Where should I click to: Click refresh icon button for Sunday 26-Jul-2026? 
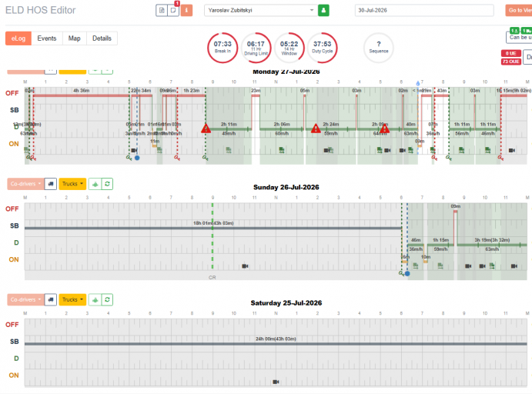tap(107, 184)
